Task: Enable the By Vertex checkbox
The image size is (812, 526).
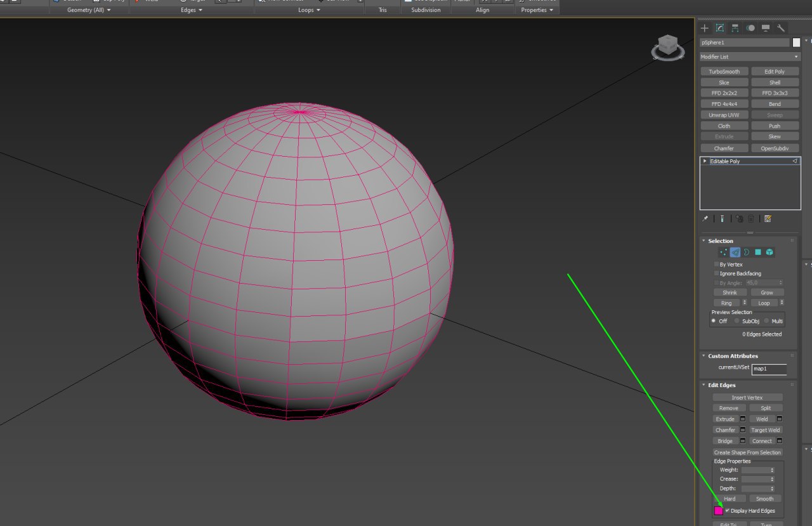Action: click(x=717, y=264)
